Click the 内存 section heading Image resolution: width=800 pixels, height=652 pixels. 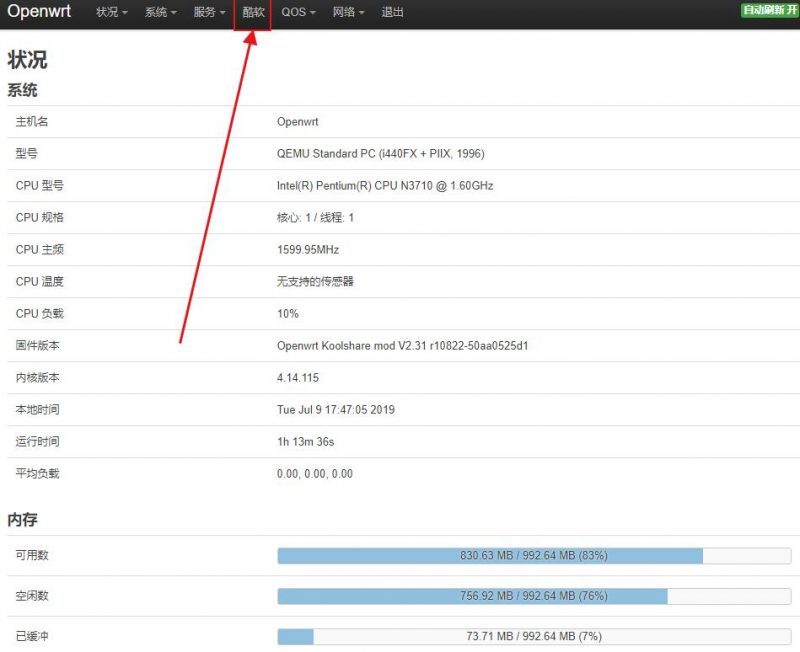[23, 520]
